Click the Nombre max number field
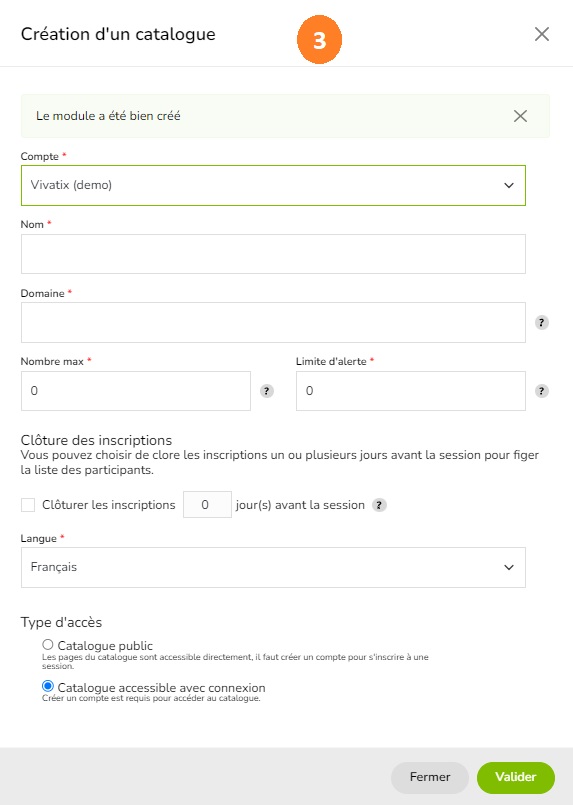The height and width of the screenshot is (805, 573). pyautogui.click(x=136, y=391)
